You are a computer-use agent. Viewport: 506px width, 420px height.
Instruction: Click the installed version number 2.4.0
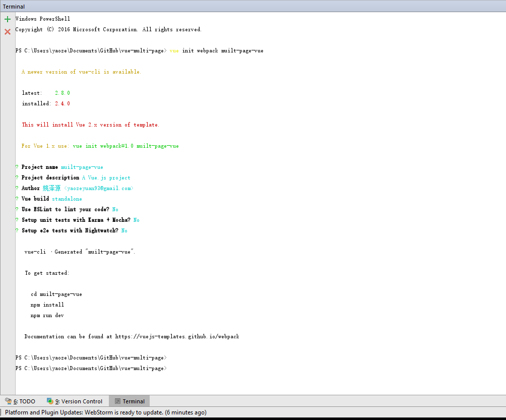[62, 104]
